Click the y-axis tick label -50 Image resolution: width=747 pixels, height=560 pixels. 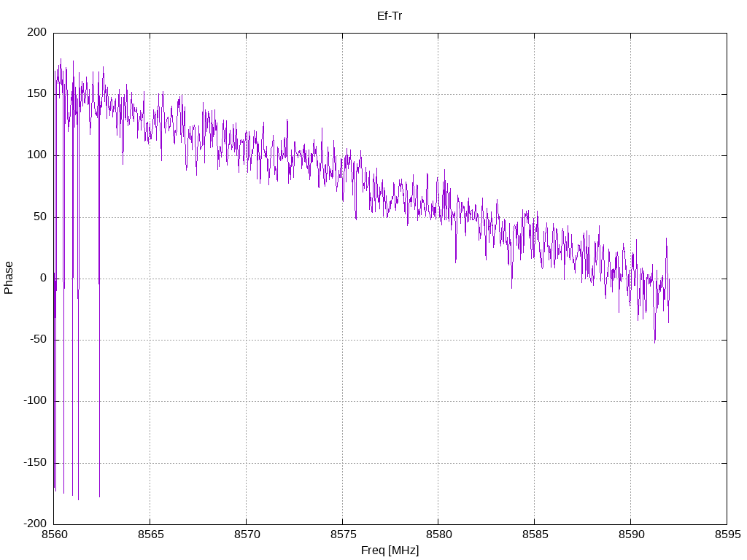[x=39, y=340]
